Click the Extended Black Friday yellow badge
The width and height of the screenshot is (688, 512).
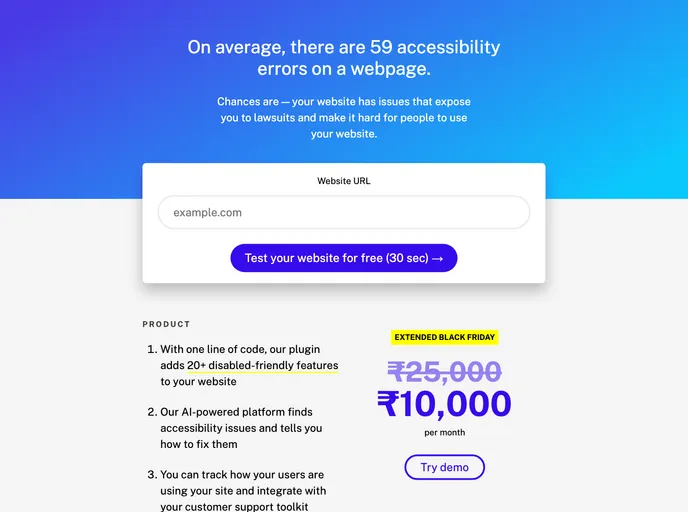coord(444,337)
